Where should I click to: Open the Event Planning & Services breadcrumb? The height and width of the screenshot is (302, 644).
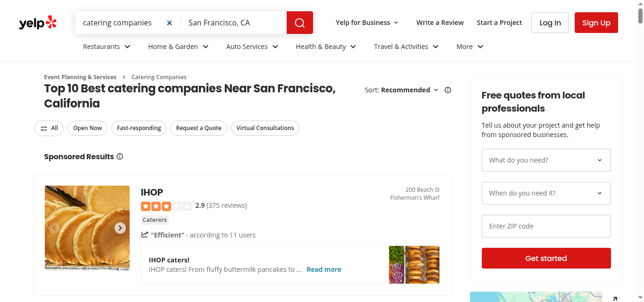coord(80,77)
